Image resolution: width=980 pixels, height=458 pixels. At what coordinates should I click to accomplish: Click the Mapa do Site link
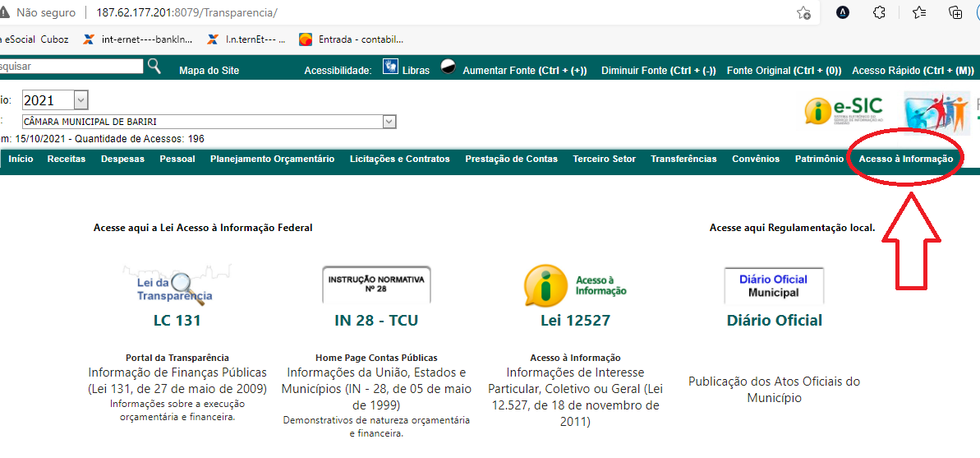[209, 71]
